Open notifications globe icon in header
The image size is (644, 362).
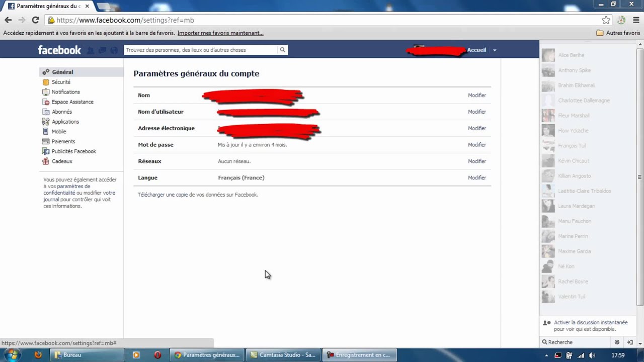pos(114,50)
